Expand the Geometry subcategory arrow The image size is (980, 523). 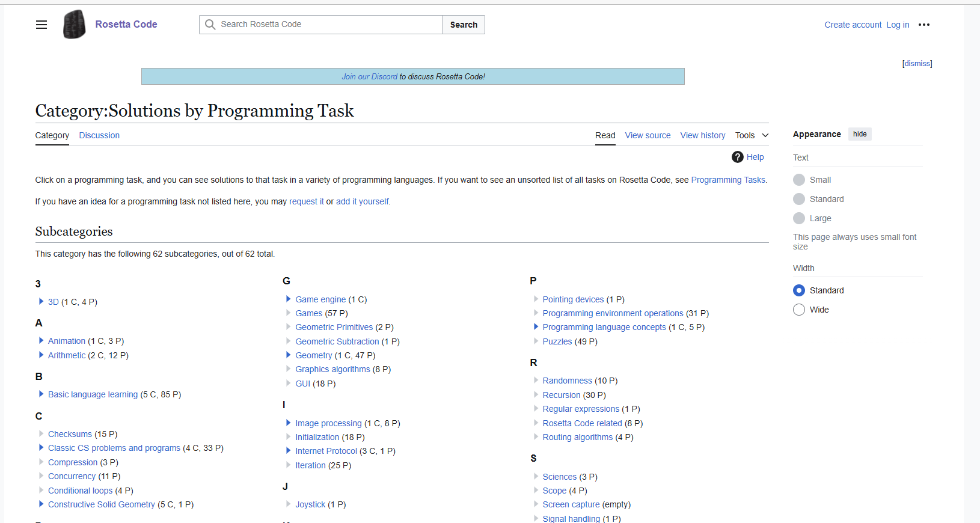[x=288, y=355]
